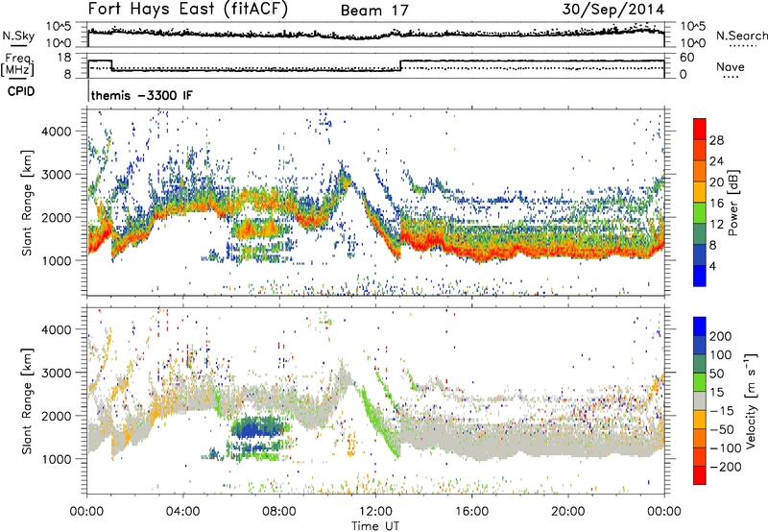Click the 'Beam 17' label
The image size is (768, 532).
(x=374, y=11)
